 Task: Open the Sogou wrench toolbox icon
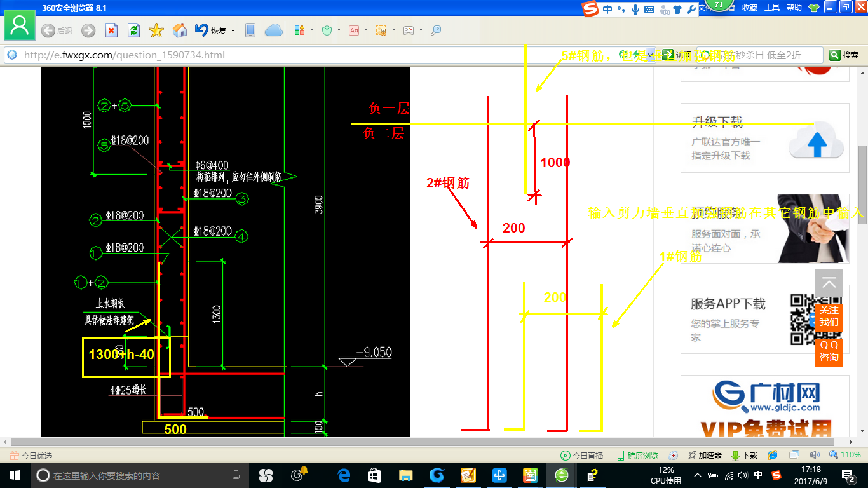click(692, 10)
